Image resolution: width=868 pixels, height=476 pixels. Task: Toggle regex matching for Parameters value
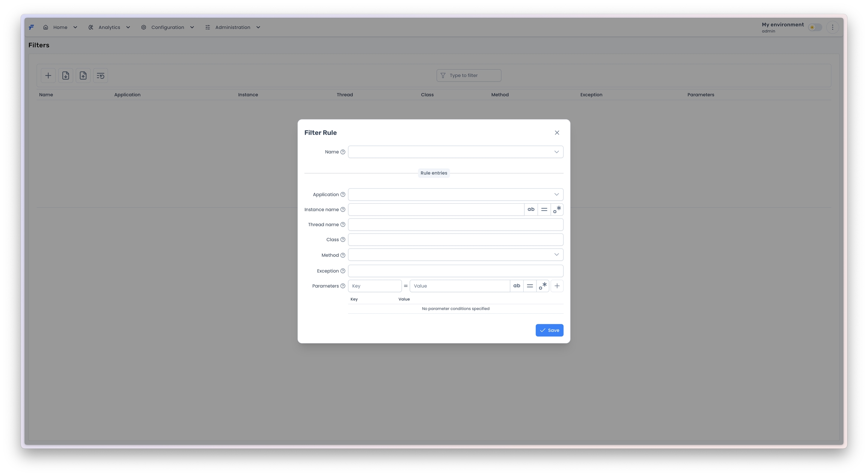[x=542, y=286]
